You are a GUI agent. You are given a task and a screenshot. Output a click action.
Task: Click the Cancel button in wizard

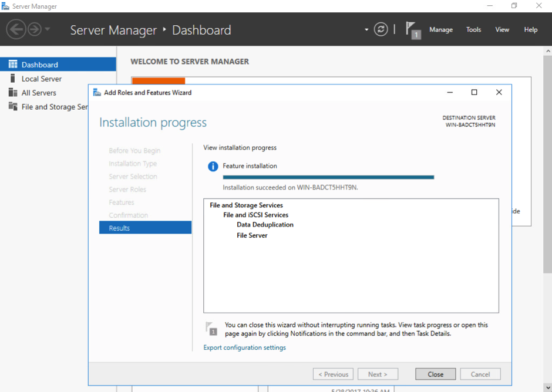480,374
